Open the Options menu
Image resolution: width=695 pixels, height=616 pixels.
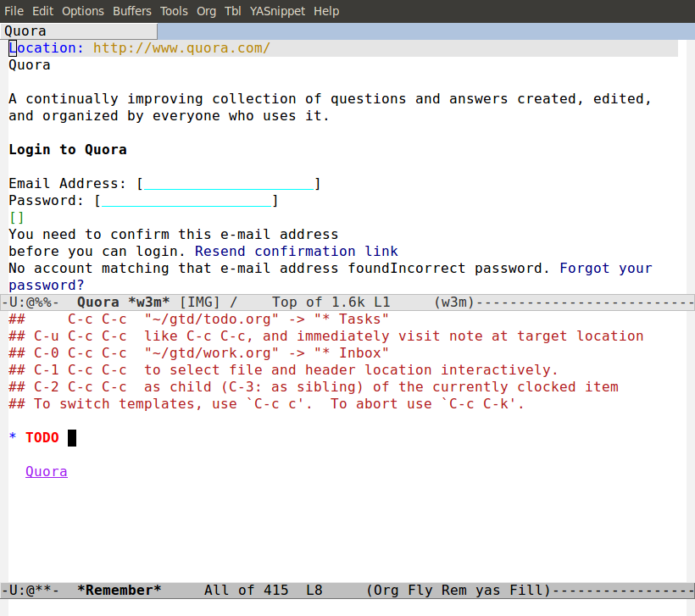coord(83,11)
